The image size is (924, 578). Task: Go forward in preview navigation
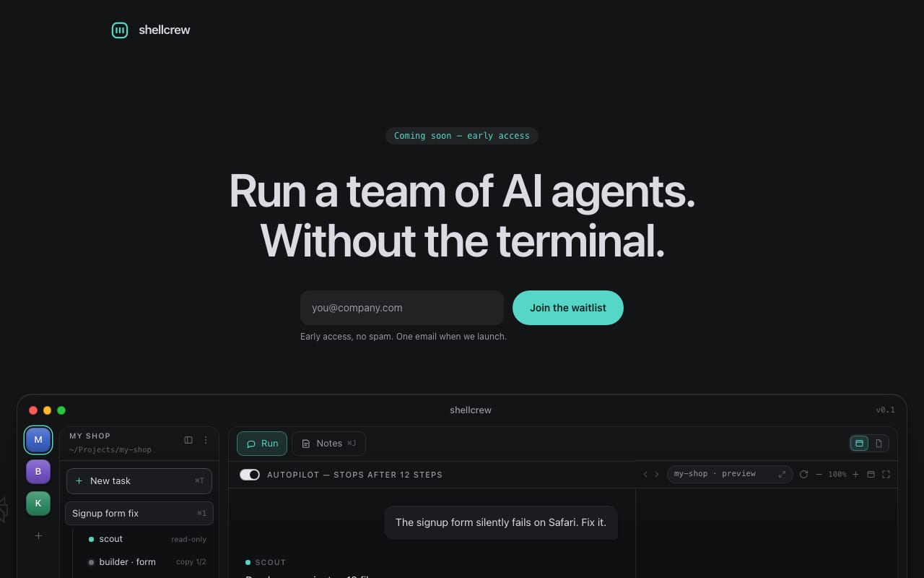coord(657,474)
